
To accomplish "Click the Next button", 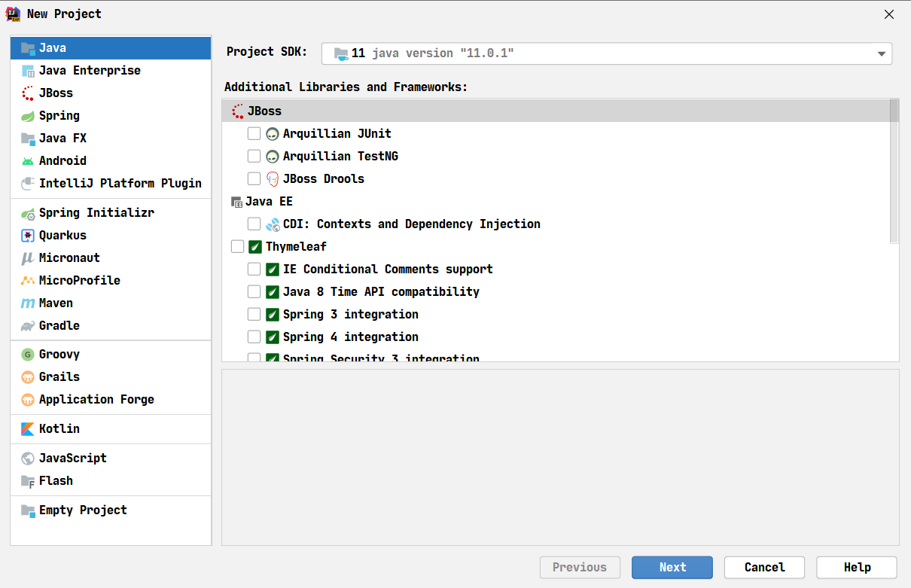I will pos(672,568).
